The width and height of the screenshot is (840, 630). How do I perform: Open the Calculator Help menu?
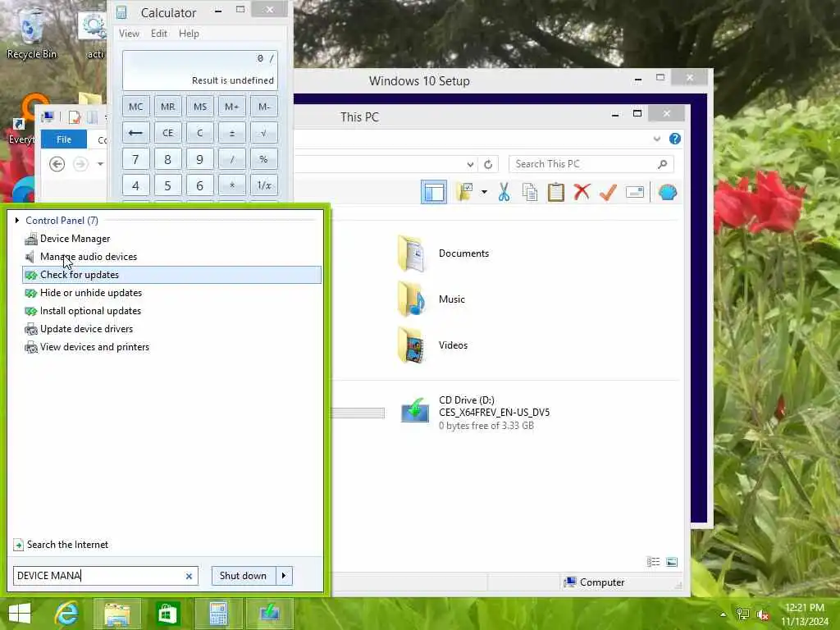[189, 33]
